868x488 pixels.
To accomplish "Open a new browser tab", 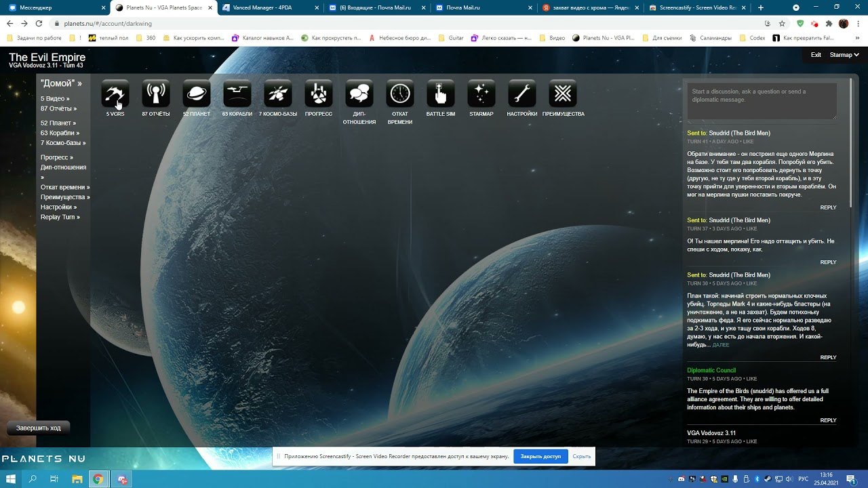I will [761, 7].
